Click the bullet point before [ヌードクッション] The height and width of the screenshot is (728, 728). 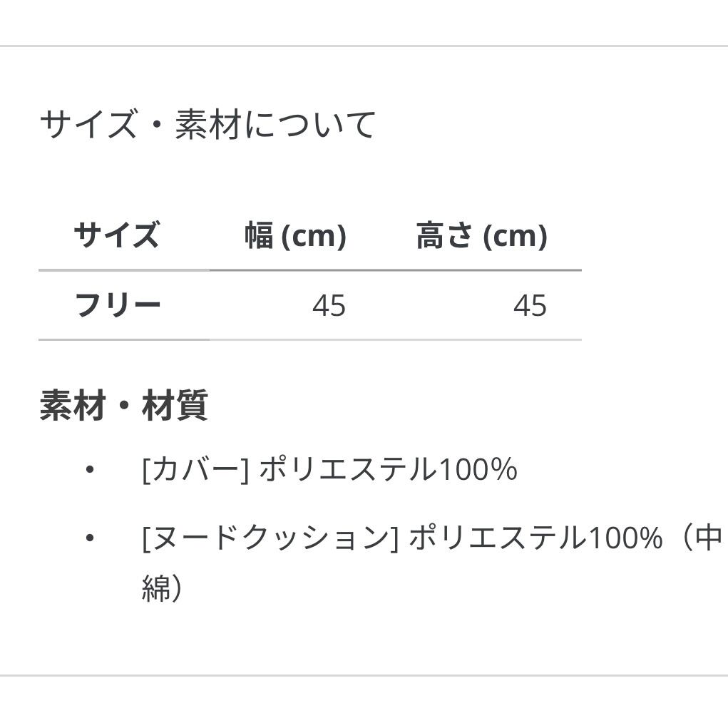89,538
